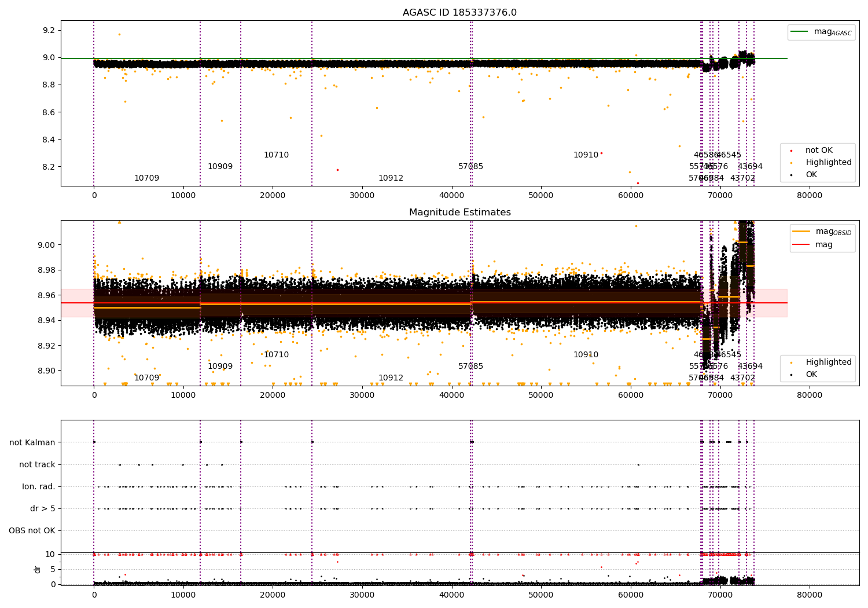Viewport: 868px width, 608px height.
Task: Click obsid label 43702 in top plot
Action: click(x=742, y=178)
